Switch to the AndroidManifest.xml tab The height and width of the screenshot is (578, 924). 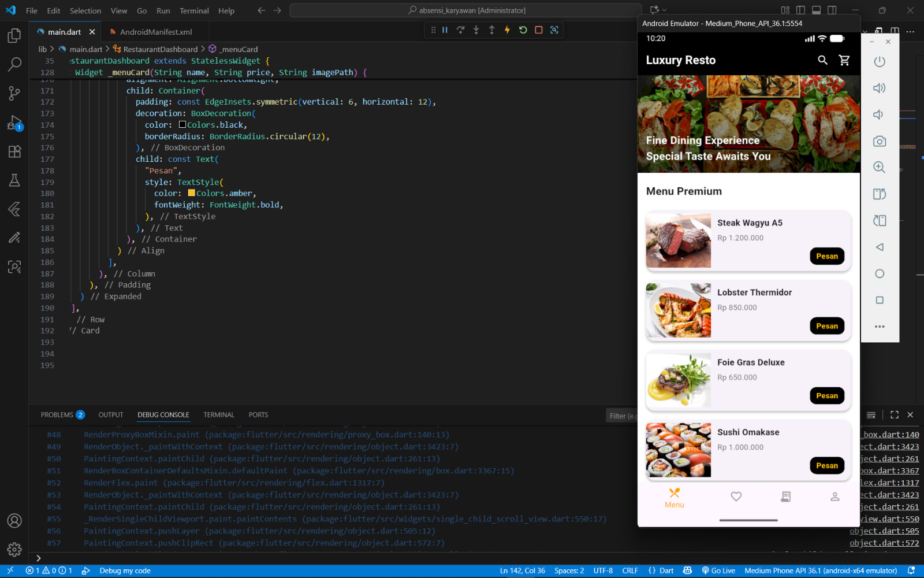[155, 32]
